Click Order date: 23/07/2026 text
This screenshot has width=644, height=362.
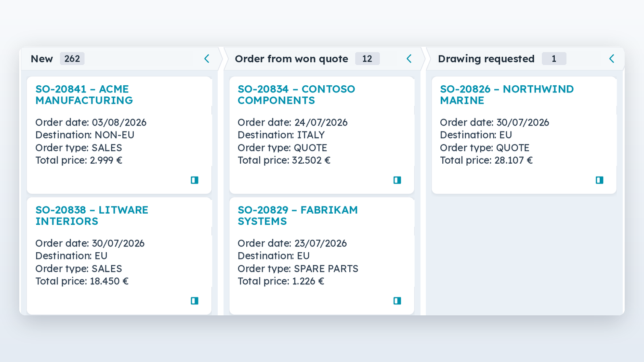point(292,243)
